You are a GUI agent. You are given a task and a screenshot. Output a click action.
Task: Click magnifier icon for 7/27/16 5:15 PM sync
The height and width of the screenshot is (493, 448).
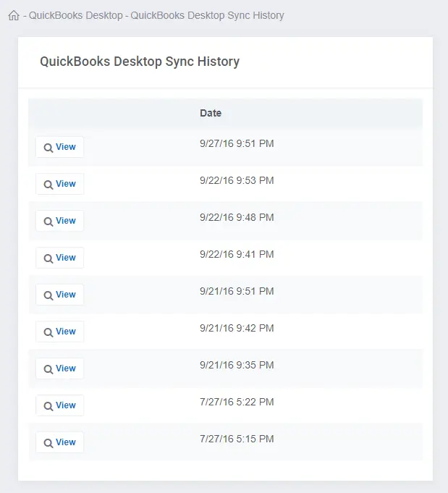pyautogui.click(x=48, y=443)
